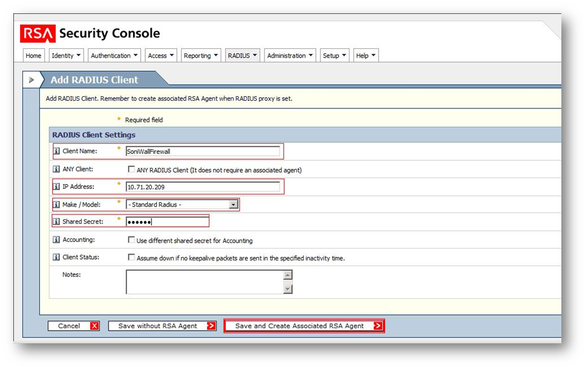Click the RADIUS Client Settings header

coord(94,135)
